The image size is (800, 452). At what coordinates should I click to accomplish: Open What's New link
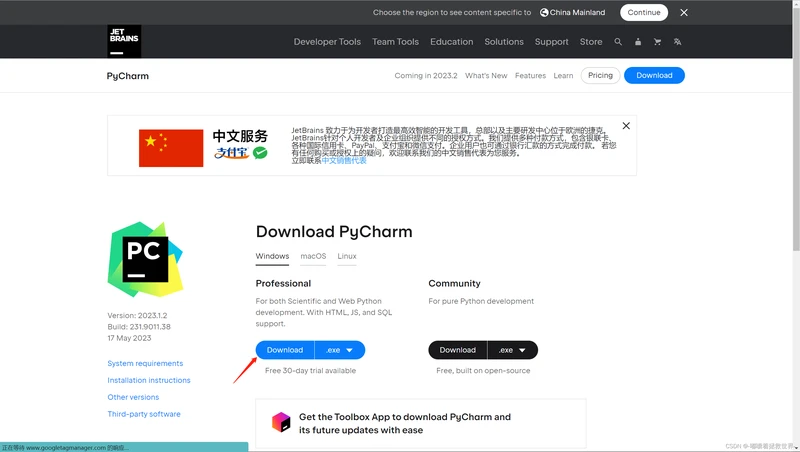pyautogui.click(x=486, y=76)
